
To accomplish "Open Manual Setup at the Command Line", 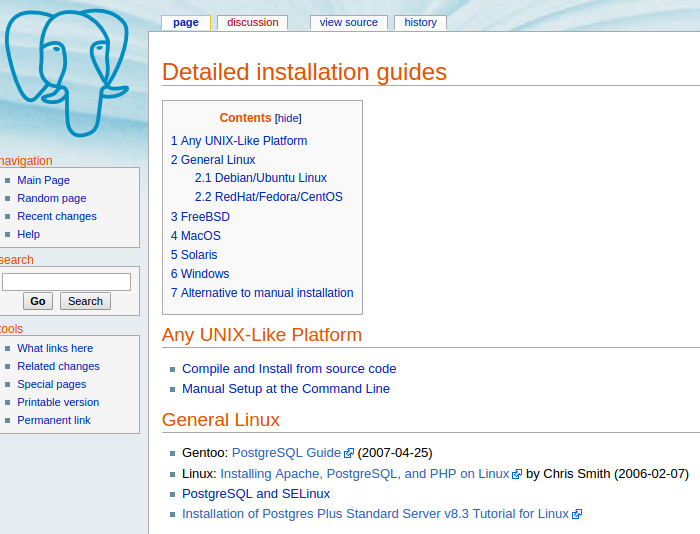I will click(286, 389).
